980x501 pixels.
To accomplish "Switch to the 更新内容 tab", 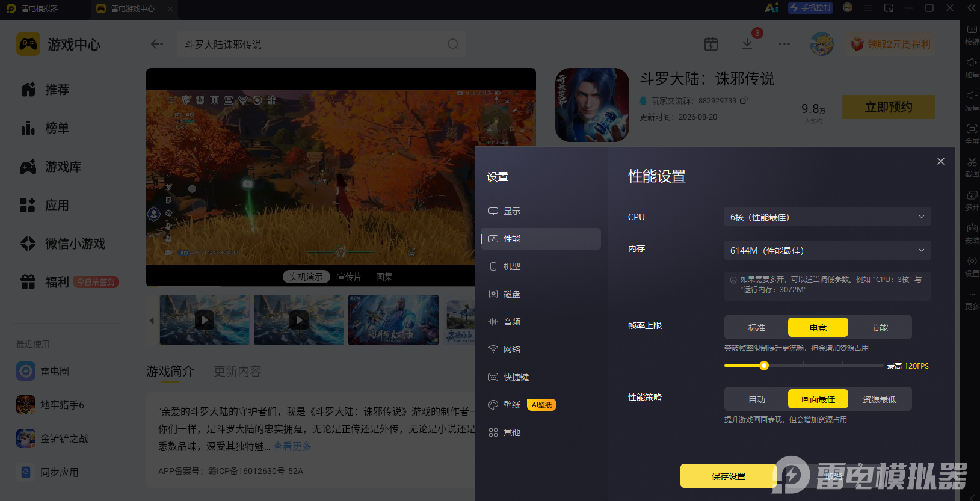I will pyautogui.click(x=238, y=371).
